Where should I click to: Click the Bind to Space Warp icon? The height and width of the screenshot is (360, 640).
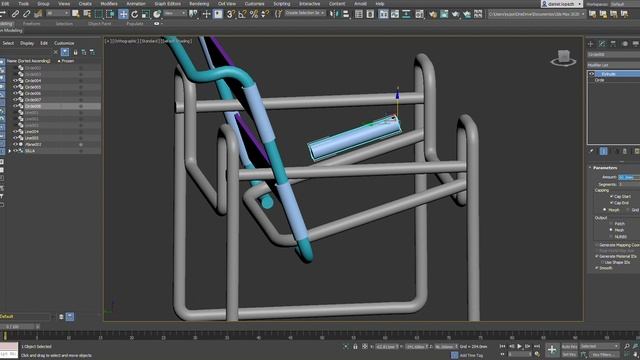pyautogui.click(x=38, y=14)
